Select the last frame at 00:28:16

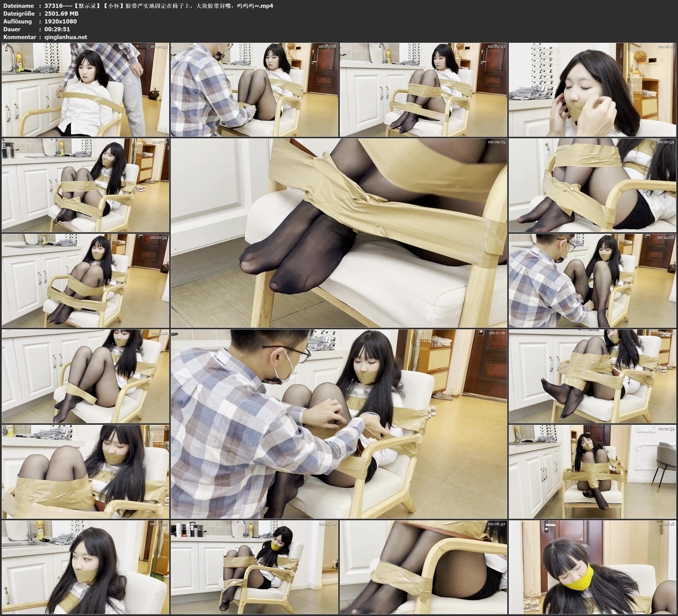click(592, 567)
